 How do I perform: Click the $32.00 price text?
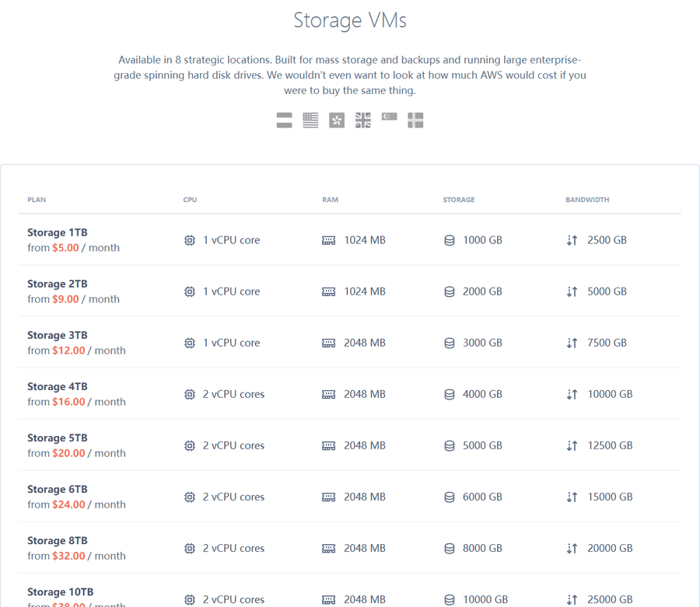tap(68, 556)
